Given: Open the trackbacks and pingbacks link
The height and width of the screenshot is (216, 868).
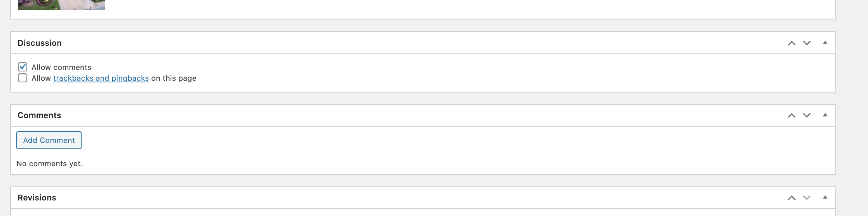Looking at the screenshot, I should [101, 78].
